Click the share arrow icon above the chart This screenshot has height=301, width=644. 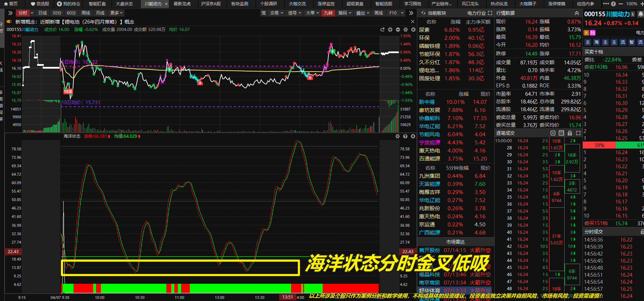tap(382, 30)
